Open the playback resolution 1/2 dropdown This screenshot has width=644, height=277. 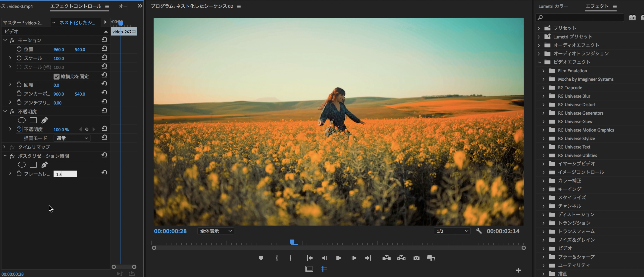tap(452, 231)
